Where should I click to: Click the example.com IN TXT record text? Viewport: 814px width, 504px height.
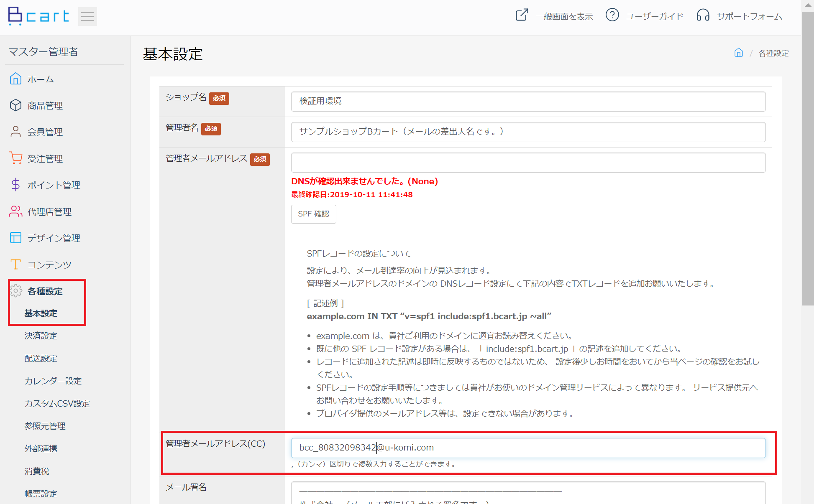pyautogui.click(x=429, y=316)
